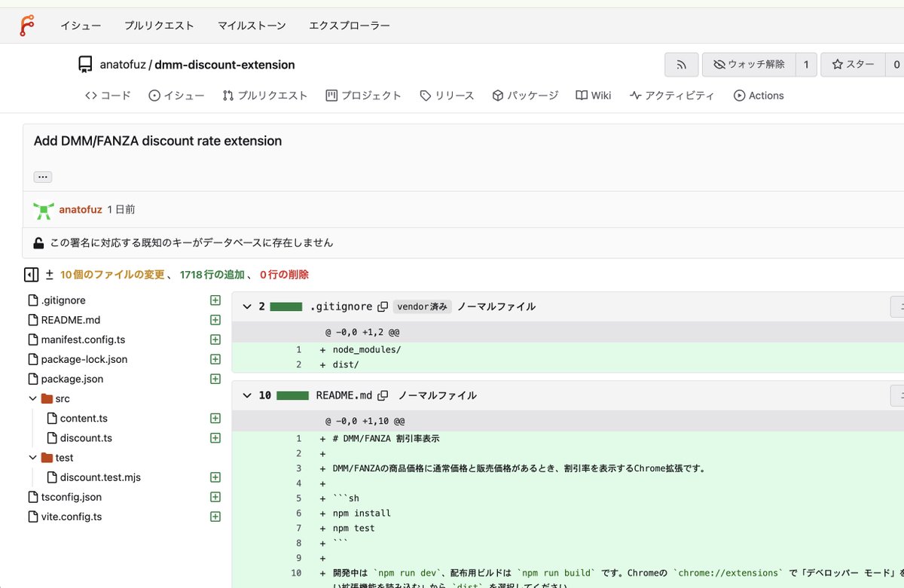
Task: Click the added-file icon next to manifest.config.ts
Action: pos(215,340)
